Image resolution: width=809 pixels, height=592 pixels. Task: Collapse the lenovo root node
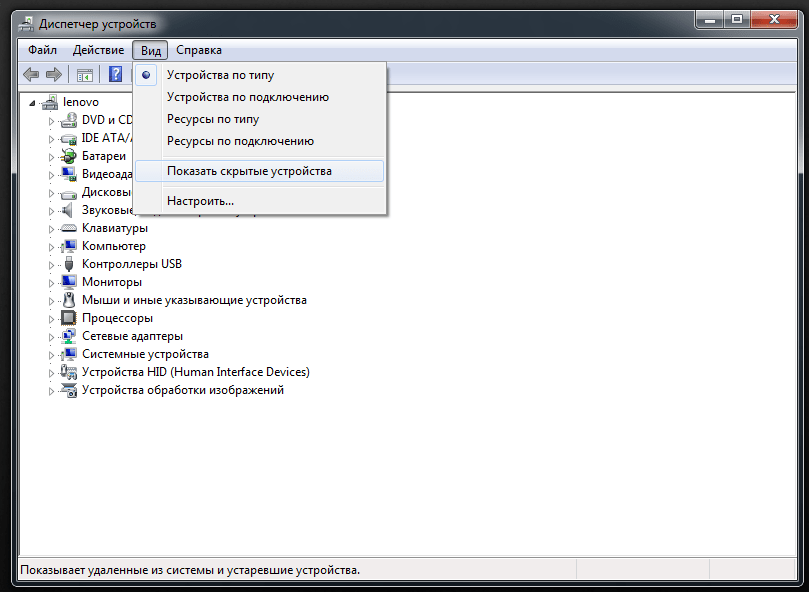pos(33,102)
